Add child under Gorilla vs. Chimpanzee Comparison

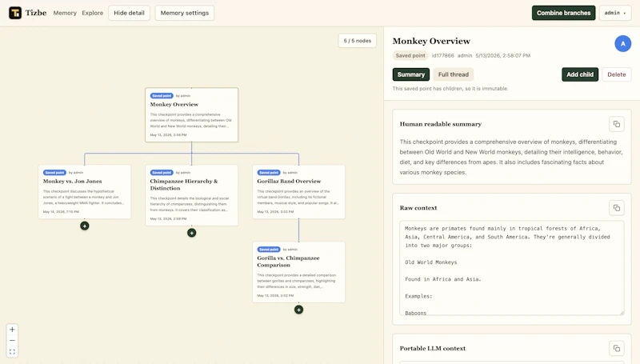(298, 310)
